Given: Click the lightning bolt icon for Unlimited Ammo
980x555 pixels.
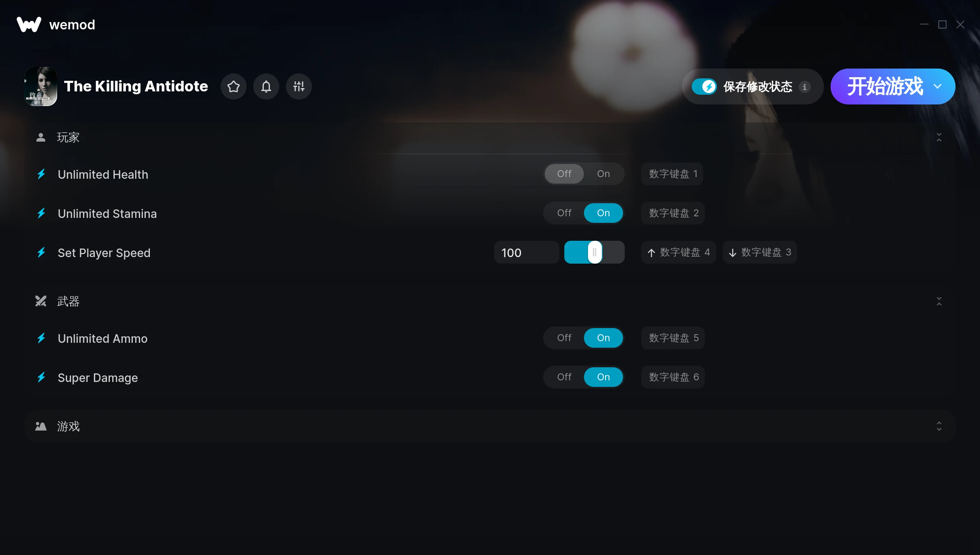Looking at the screenshot, I should pos(41,338).
